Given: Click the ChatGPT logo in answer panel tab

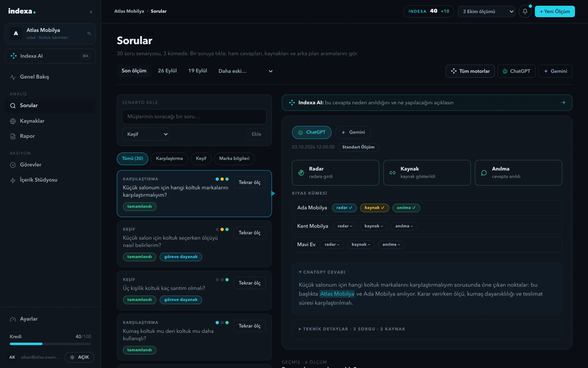Looking at the screenshot, I should pos(301,132).
